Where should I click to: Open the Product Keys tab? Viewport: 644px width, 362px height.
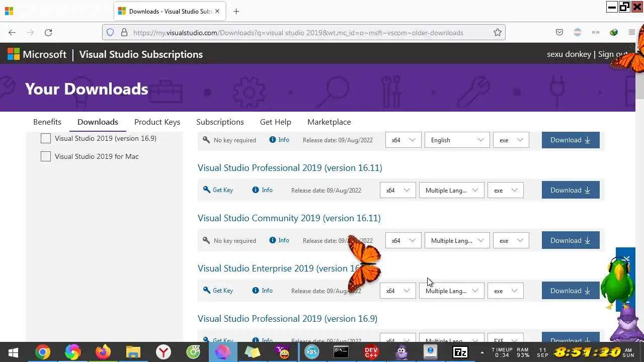click(157, 122)
